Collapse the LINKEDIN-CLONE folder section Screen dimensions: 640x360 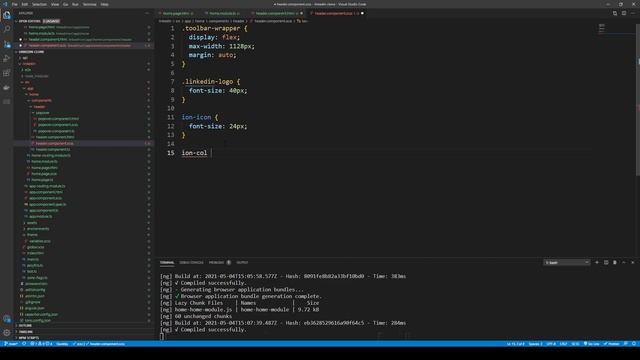pos(31,52)
